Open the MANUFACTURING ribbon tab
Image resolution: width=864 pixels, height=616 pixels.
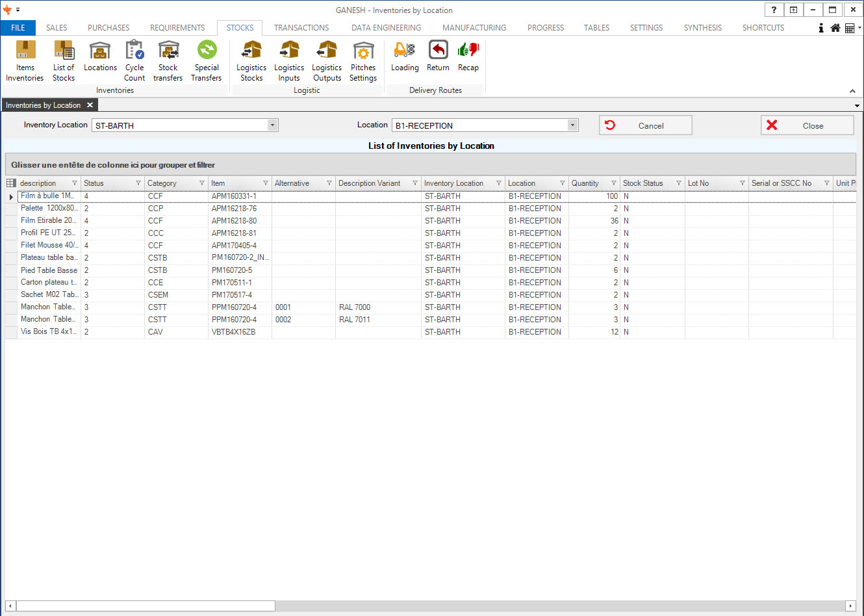[x=474, y=28]
